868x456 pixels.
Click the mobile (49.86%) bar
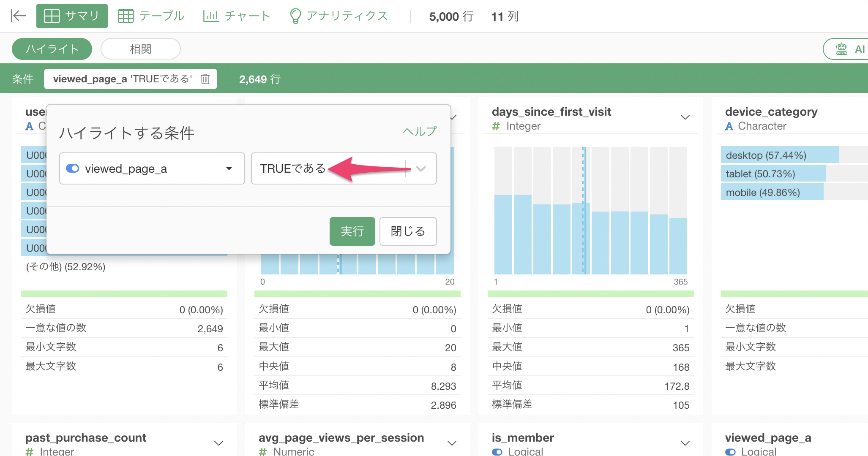click(772, 192)
